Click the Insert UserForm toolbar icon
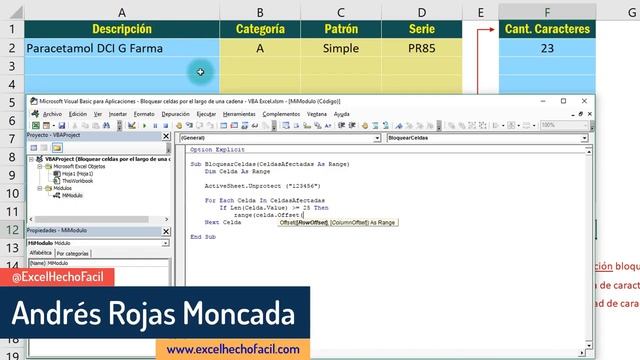Image resolution: width=640 pixels, height=360 pixels. (x=47, y=125)
